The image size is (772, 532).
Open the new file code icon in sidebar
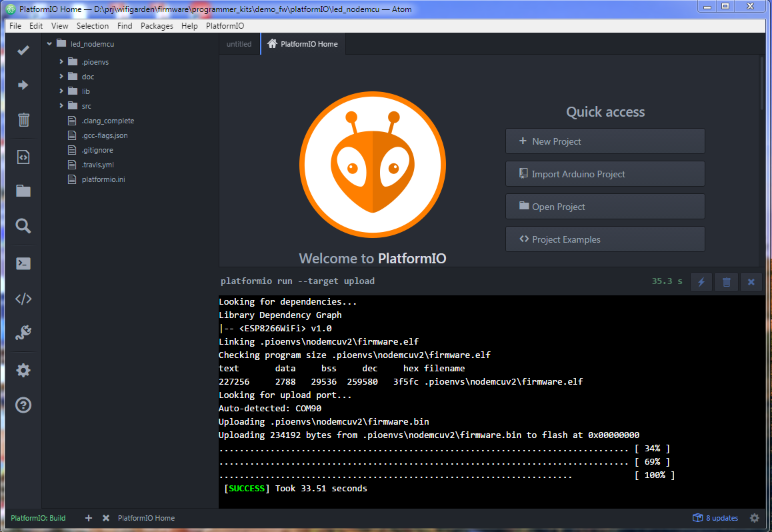pyautogui.click(x=23, y=157)
